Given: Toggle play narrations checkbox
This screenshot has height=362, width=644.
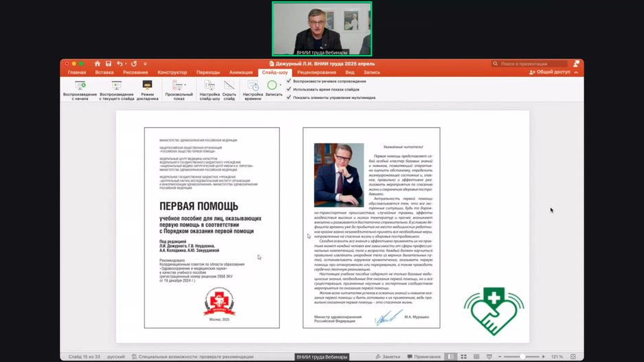Looking at the screenshot, I should (x=289, y=81).
